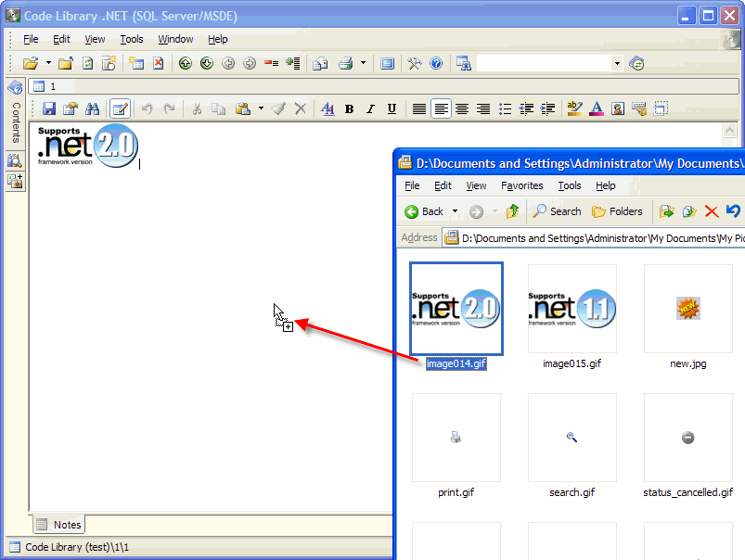Click the folder-up icon in Code Library toolbar
The image size is (745, 560).
pos(66,63)
